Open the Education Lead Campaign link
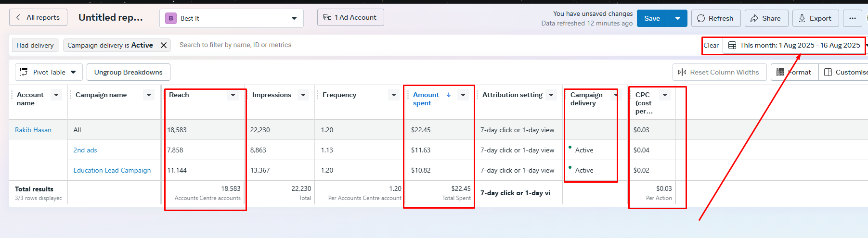868x238 pixels. 112,170
